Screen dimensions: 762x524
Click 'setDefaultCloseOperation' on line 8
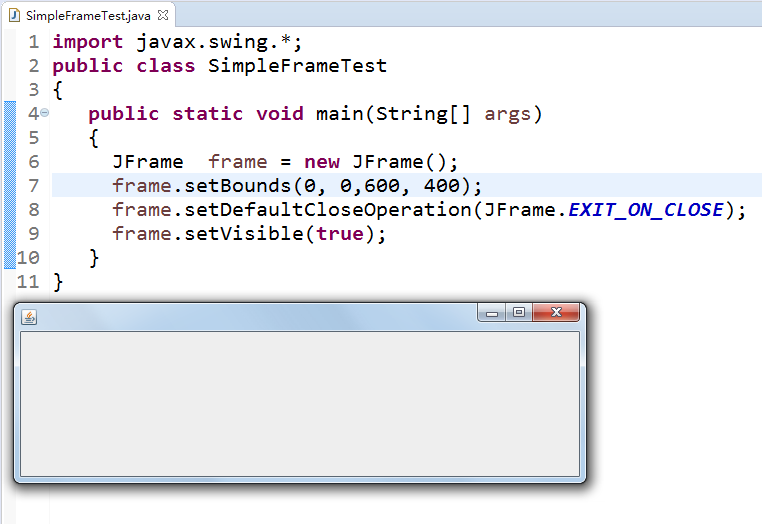click(328, 210)
